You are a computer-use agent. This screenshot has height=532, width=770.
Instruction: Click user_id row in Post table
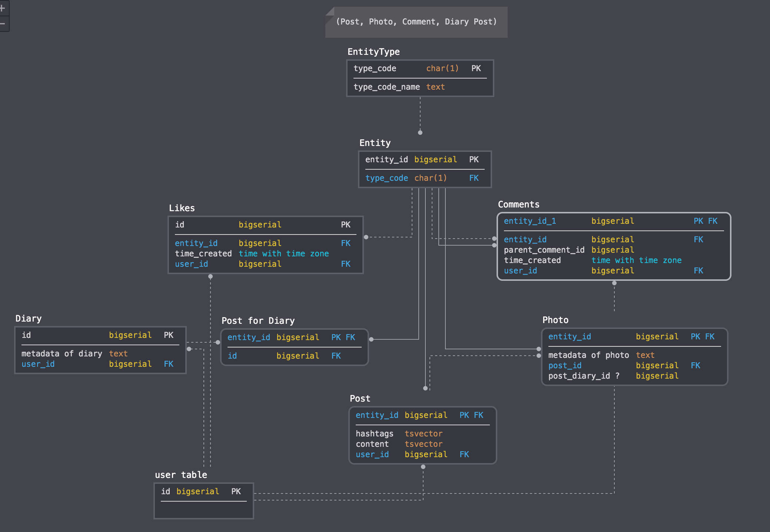pos(422,455)
